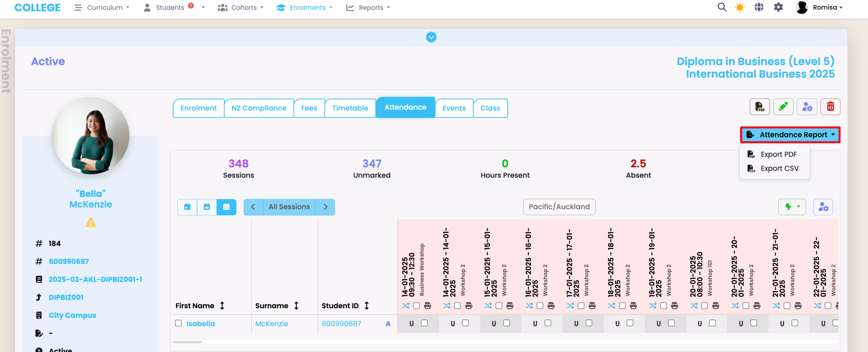Click the search magnifier icon

coord(722,7)
